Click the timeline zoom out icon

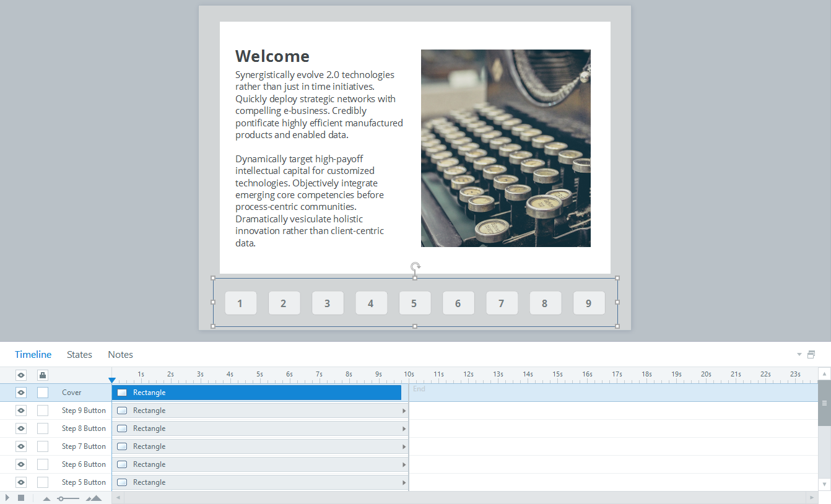click(x=46, y=498)
